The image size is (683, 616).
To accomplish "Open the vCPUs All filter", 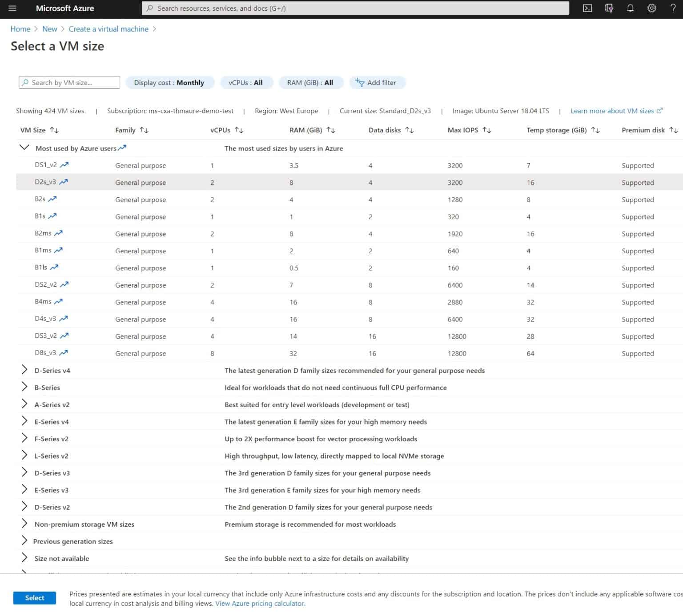I will click(x=245, y=82).
